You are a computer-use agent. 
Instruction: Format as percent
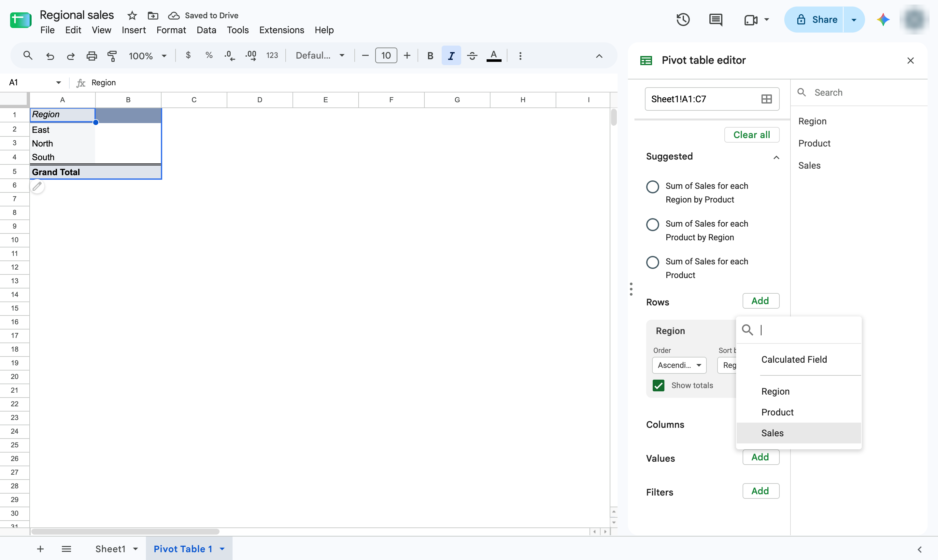(209, 55)
